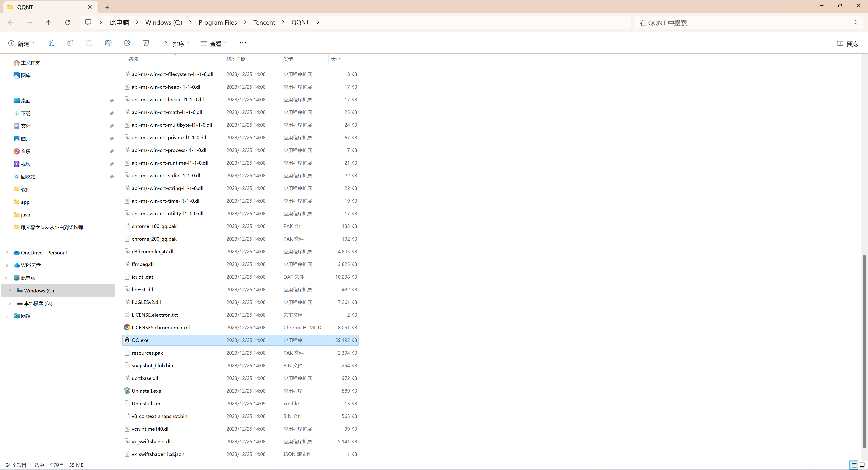The image size is (868, 470).
Task: Expand OneDrive - Personal tree node
Action: click(7, 253)
